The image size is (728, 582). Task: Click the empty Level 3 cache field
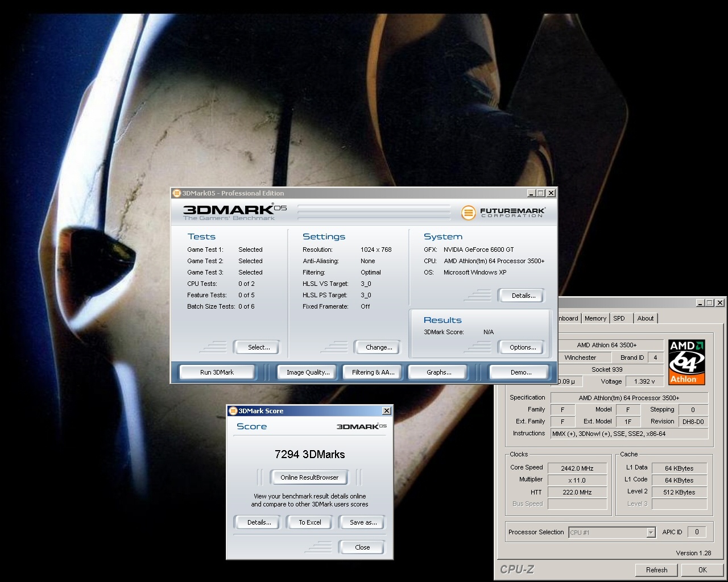tap(679, 504)
